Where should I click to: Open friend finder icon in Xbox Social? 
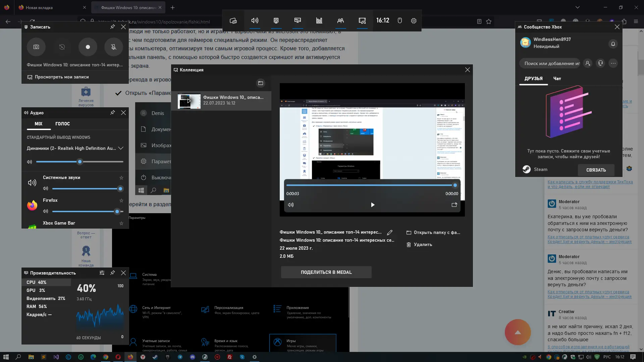(x=588, y=63)
